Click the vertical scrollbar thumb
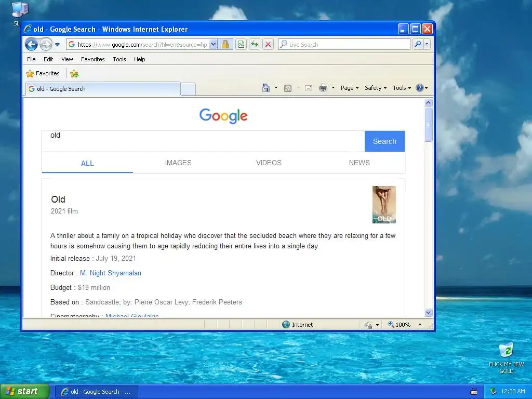 (428, 124)
